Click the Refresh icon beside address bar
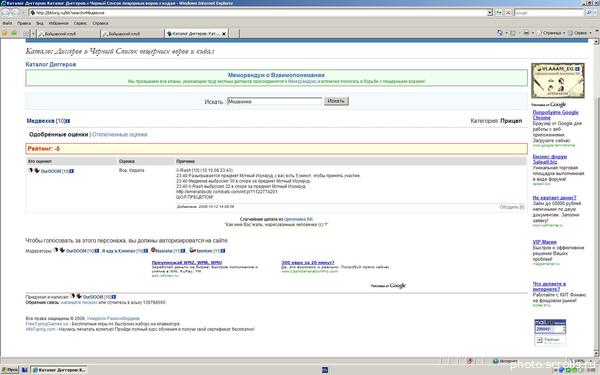This screenshot has width=600, height=375. (x=499, y=13)
